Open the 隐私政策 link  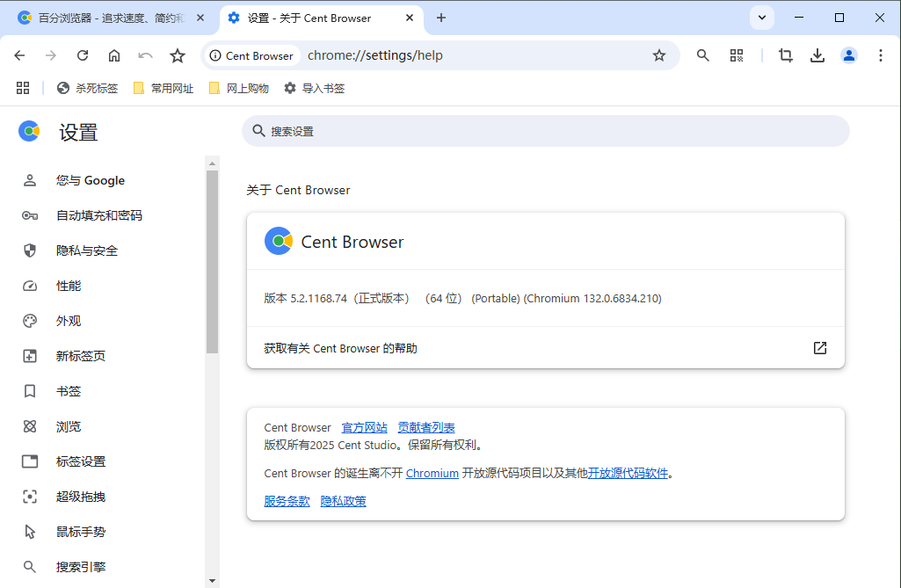[343, 501]
